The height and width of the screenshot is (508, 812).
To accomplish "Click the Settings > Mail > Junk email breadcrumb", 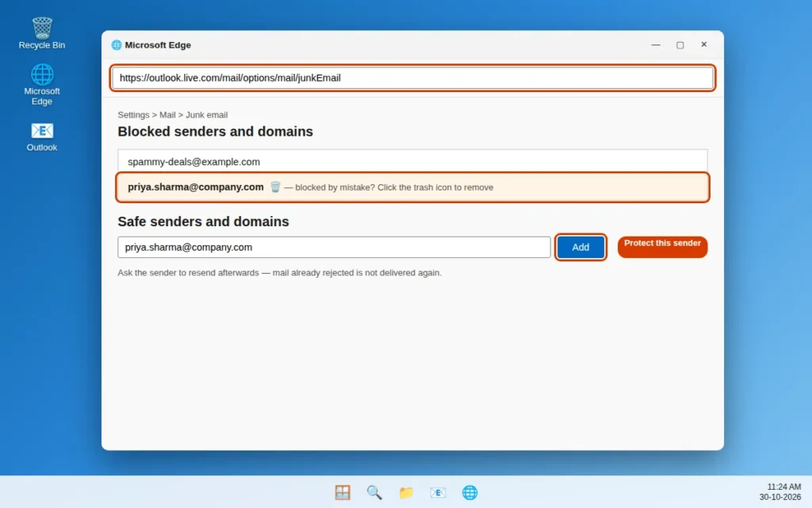I will (x=172, y=114).
